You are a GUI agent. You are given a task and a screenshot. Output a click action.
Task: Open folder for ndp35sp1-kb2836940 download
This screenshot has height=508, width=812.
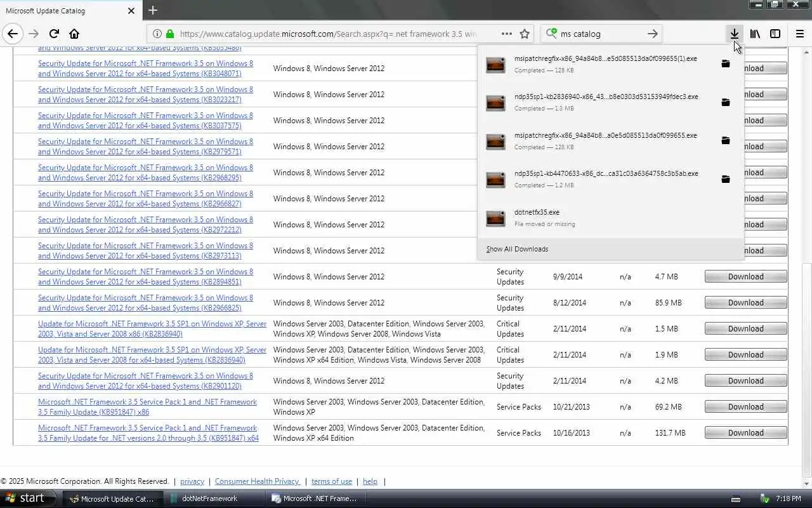pos(726,102)
